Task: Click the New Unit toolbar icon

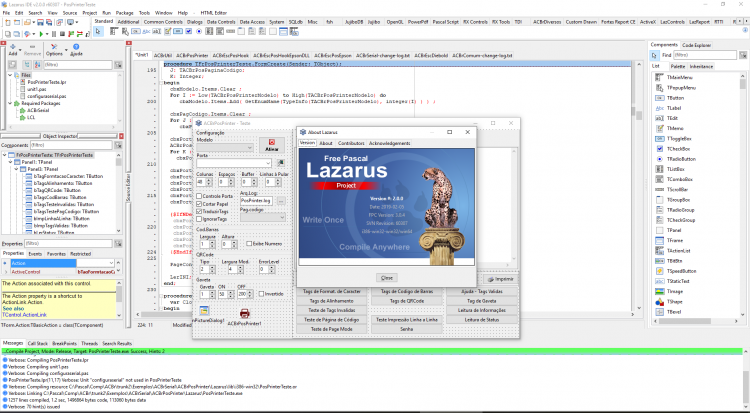Action: 7,22
